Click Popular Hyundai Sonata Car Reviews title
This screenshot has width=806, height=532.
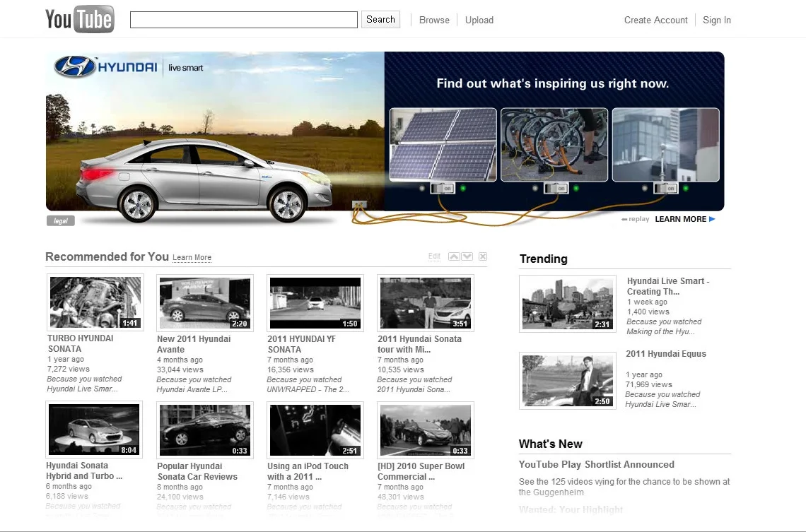(197, 471)
